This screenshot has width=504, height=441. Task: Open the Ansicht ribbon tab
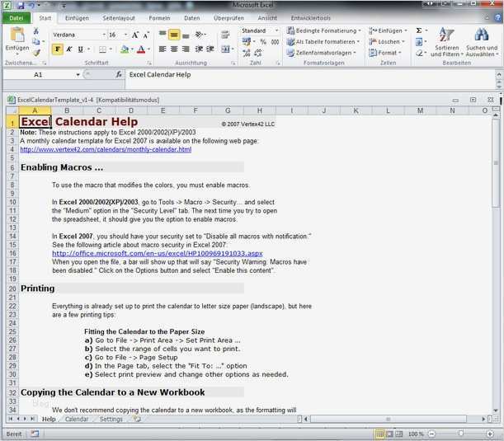point(267,18)
